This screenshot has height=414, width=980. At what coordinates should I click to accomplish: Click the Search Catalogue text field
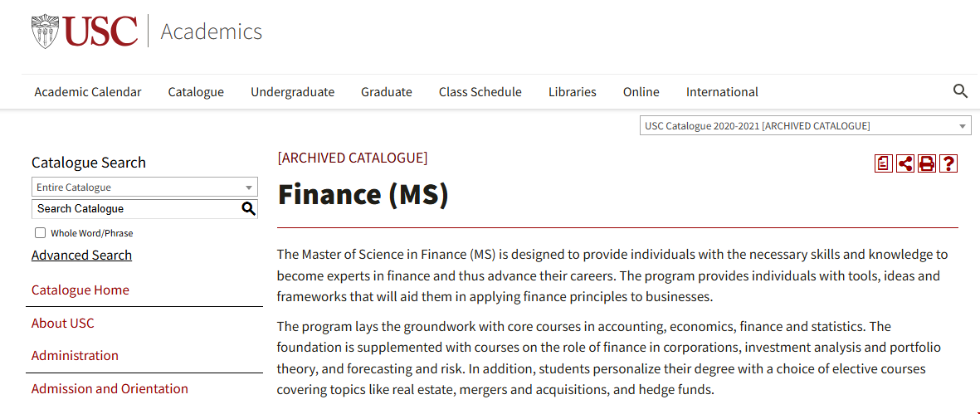click(x=133, y=209)
